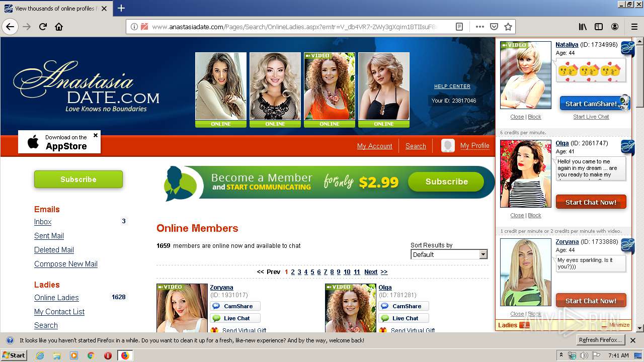Viewport: 644px width, 362px height.
Task: Select the AnastasiaDate browser tab
Action: [x=55, y=9]
